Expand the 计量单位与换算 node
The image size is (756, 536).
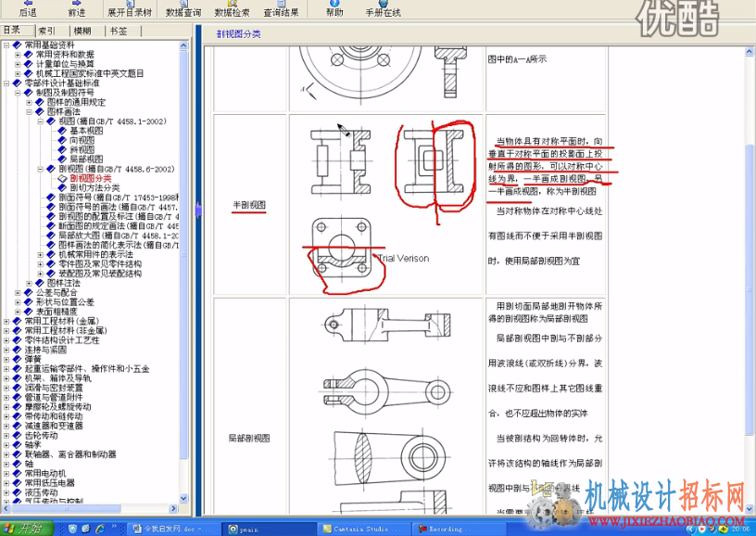(18, 64)
